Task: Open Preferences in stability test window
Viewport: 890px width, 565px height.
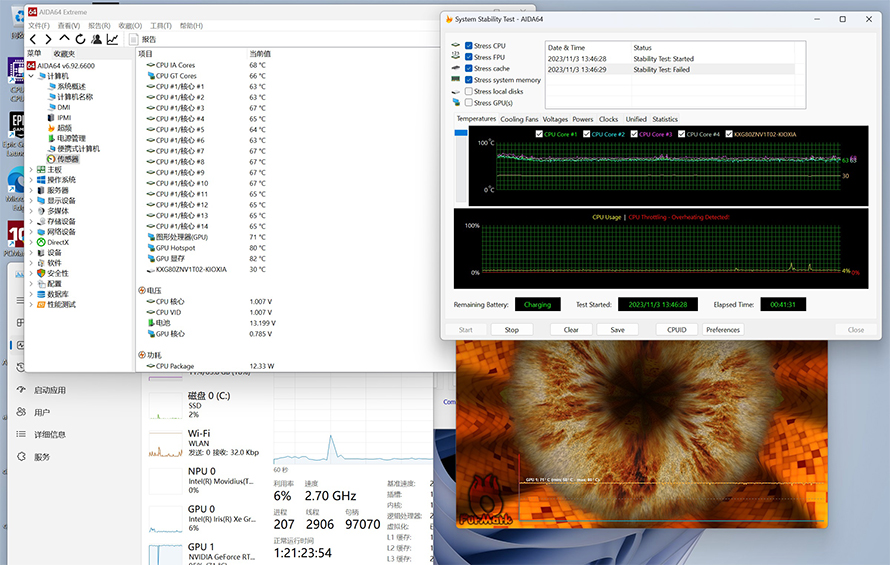Action: [x=723, y=329]
